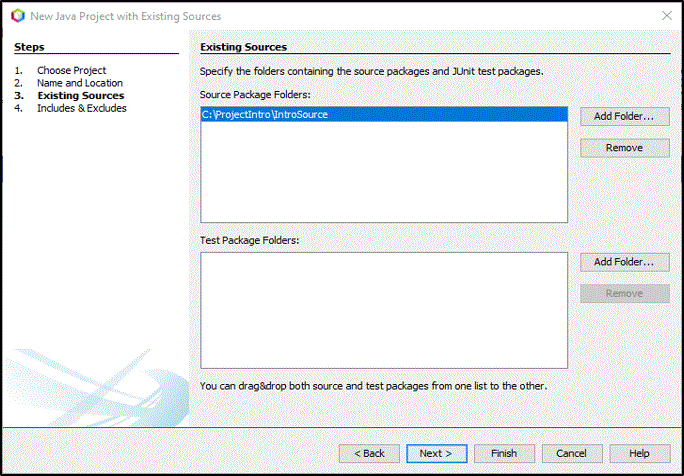The image size is (684, 476).
Task: Close the New Java Project dialog
Action: coord(664,16)
